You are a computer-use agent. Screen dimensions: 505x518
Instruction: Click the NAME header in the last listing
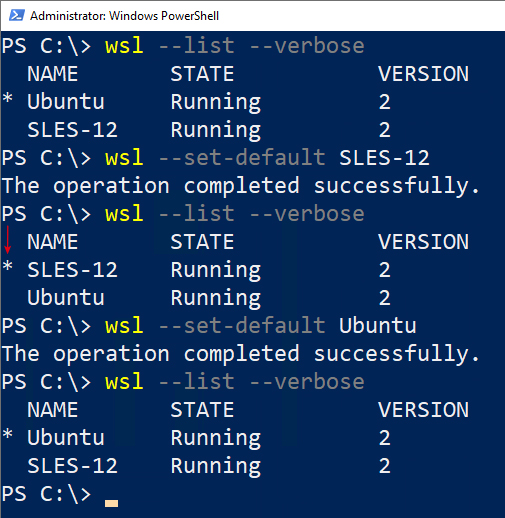coord(52,410)
